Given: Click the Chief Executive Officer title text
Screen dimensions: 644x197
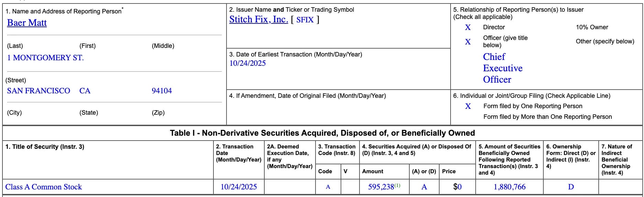Looking at the screenshot, I should 503,68.
